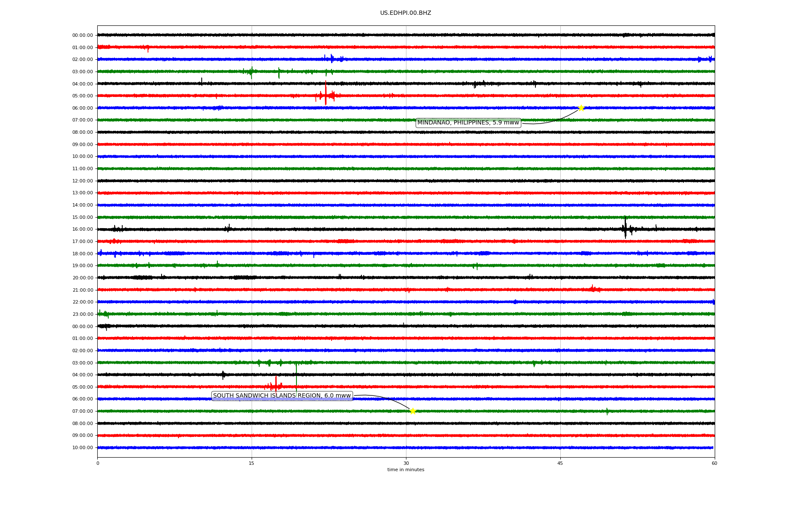Click the 45 minute tick label on x-axis

click(x=560, y=463)
